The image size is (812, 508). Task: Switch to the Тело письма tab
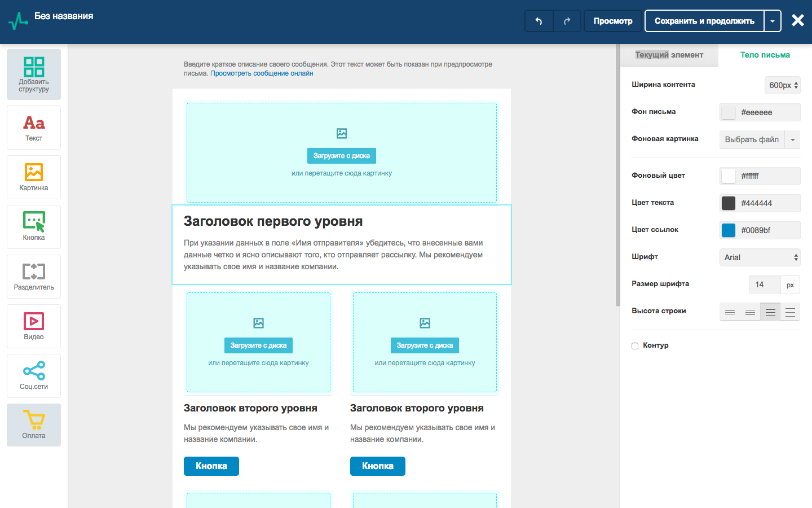click(765, 55)
